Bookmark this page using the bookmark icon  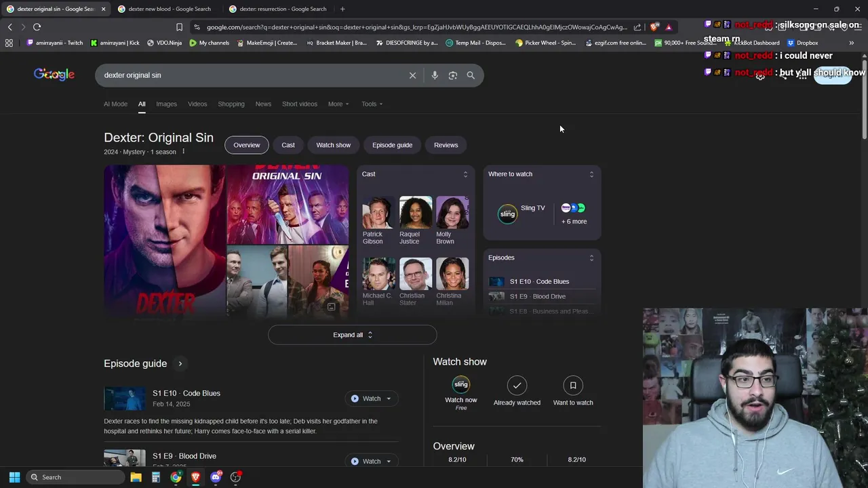179,27
